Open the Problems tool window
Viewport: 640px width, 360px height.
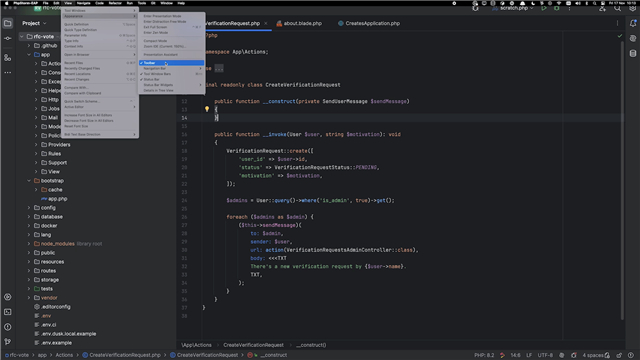click(8, 327)
